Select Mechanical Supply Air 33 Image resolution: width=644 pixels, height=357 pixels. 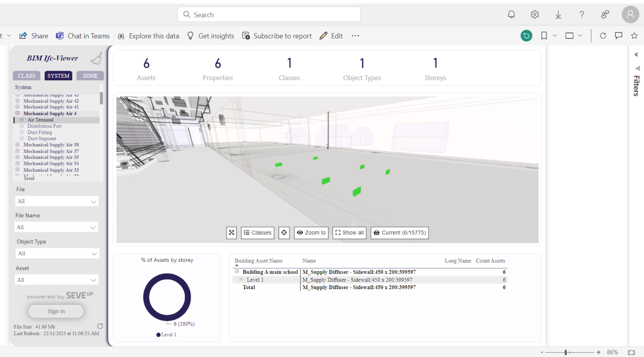51,170
